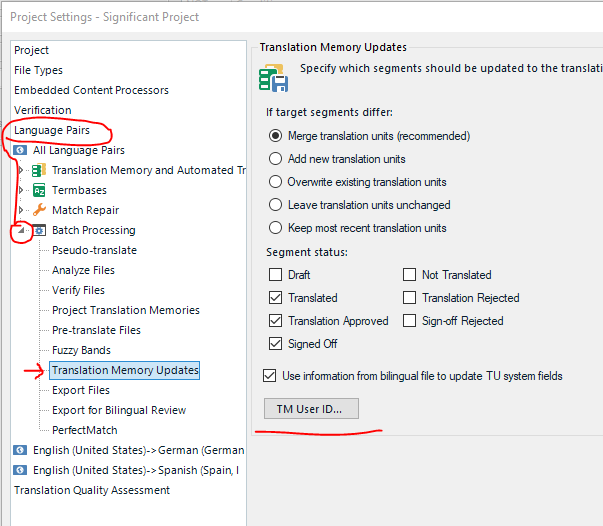Screen dimensions: 603x526
Task: Choose Leave translation units unchanged
Action: [x=275, y=205]
